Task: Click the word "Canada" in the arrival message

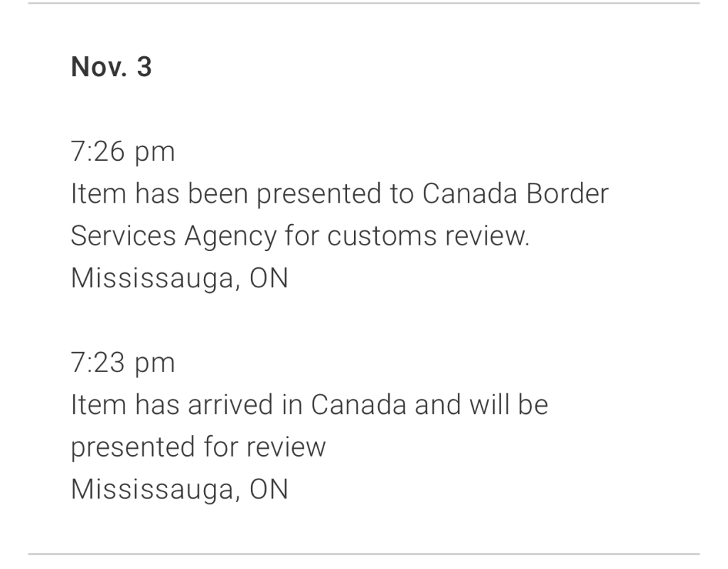Action: pyautogui.click(x=359, y=405)
